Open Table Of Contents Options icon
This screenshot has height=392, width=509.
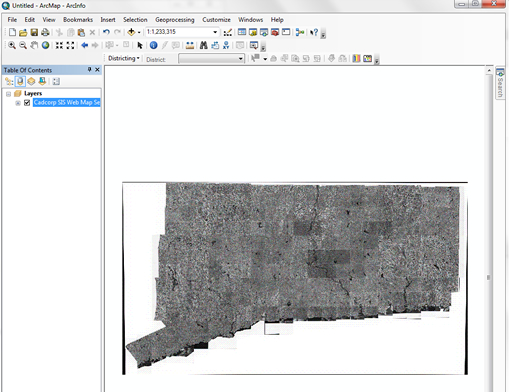[x=56, y=81]
